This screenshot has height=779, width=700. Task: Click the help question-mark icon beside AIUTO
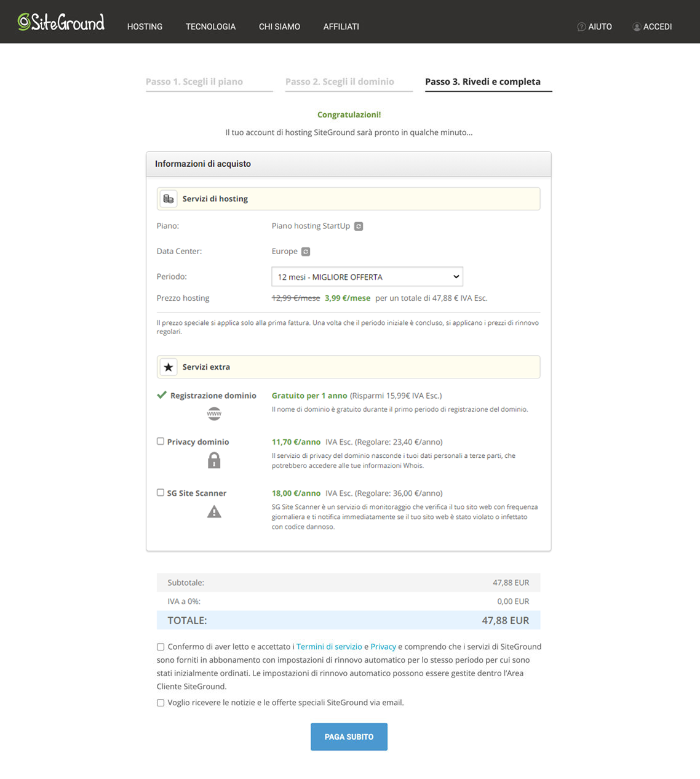(581, 26)
